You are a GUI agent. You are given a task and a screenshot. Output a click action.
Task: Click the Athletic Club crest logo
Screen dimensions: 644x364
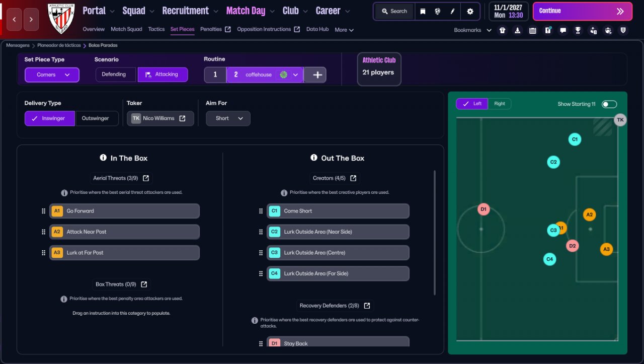(x=61, y=19)
